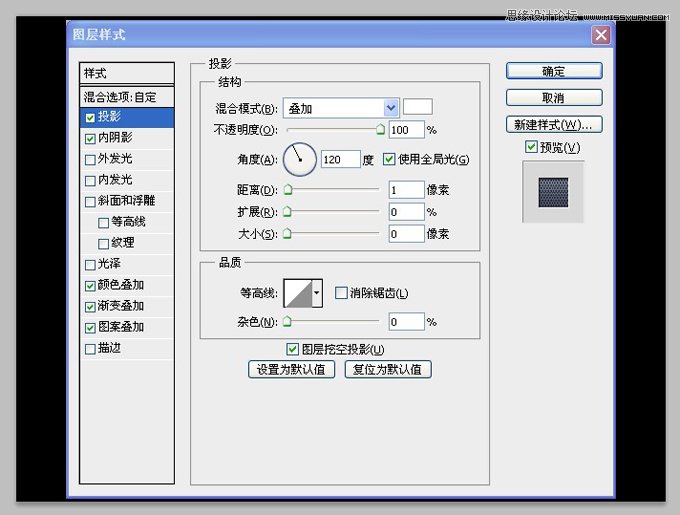Image resolution: width=680 pixels, height=515 pixels.
Task: Select the 渐变叠加 style row label
Action: 121,306
